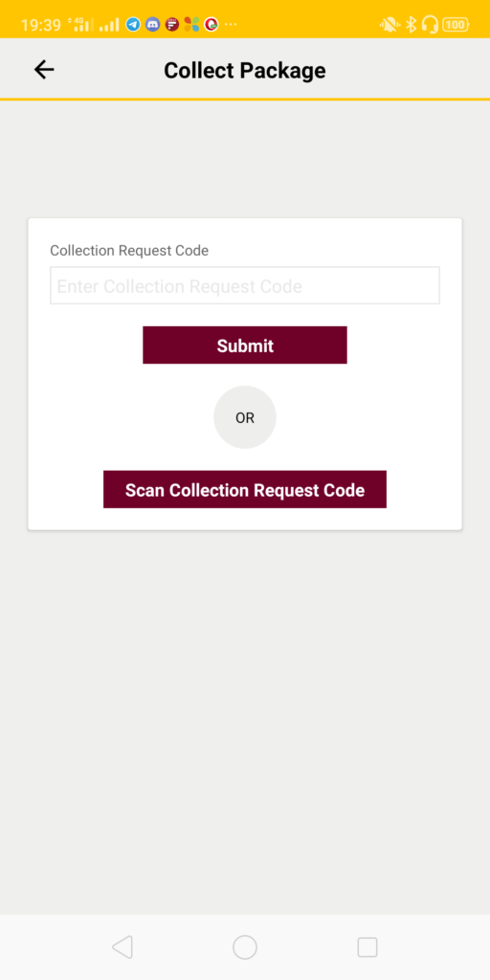Tap the battery level indicator
The width and height of the screenshot is (490, 980).
click(456, 25)
